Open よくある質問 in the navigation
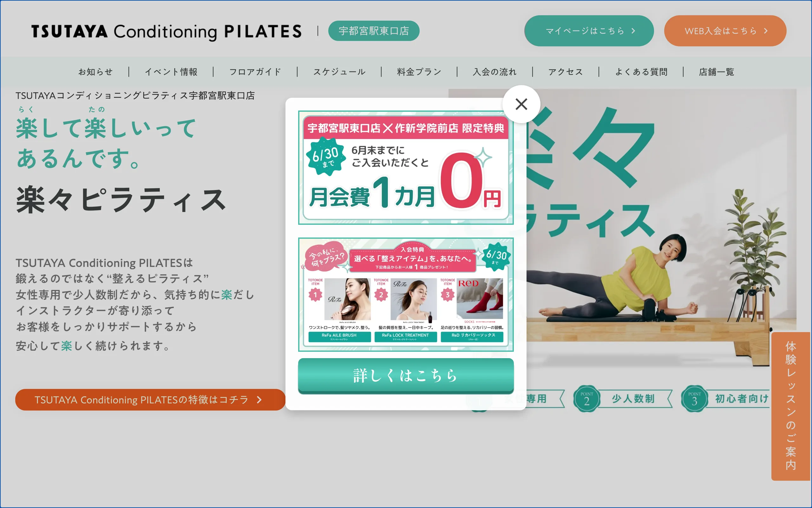The width and height of the screenshot is (812, 508). 641,72
